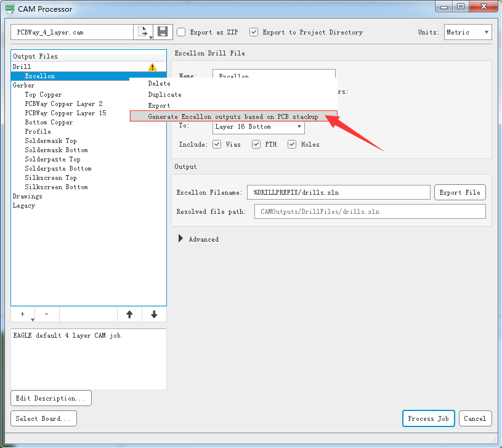Viewport: 502px width, 448px height.
Task: Click the save job floppy disk icon
Action: (163, 32)
